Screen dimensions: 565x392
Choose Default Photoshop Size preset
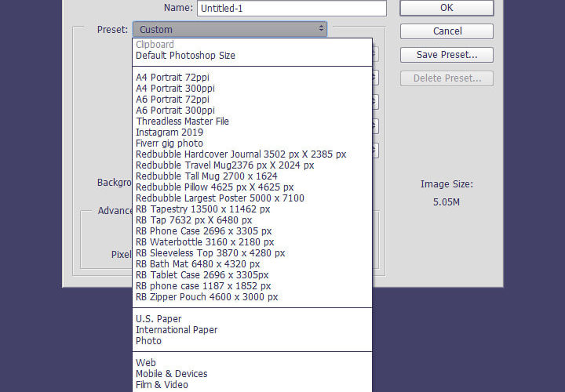(x=252, y=56)
